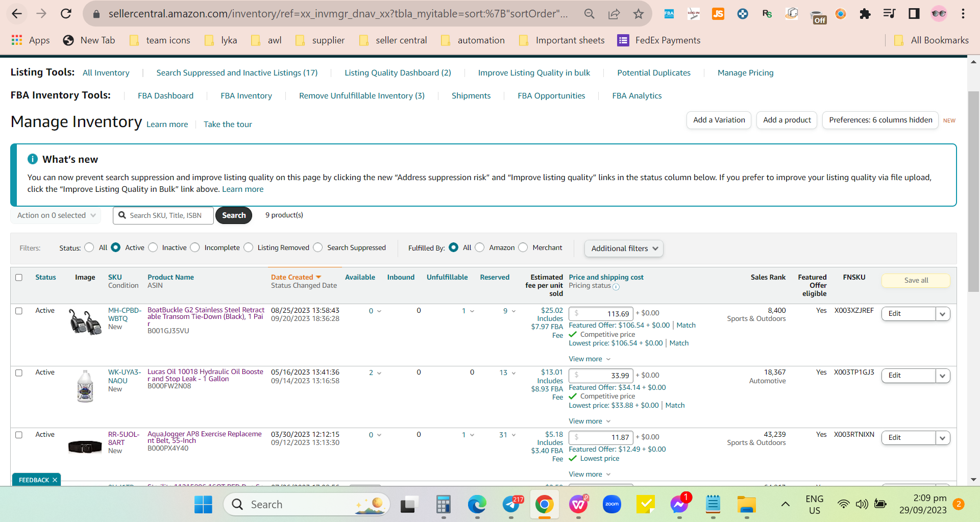The width and height of the screenshot is (980, 522).
Task: Open the Windows Start menu
Action: pyautogui.click(x=203, y=505)
